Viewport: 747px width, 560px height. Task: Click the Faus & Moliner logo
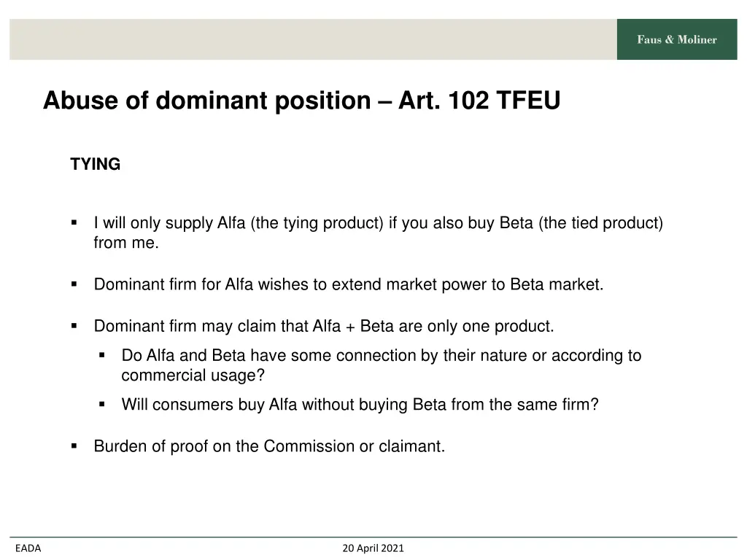pyautogui.click(x=676, y=39)
